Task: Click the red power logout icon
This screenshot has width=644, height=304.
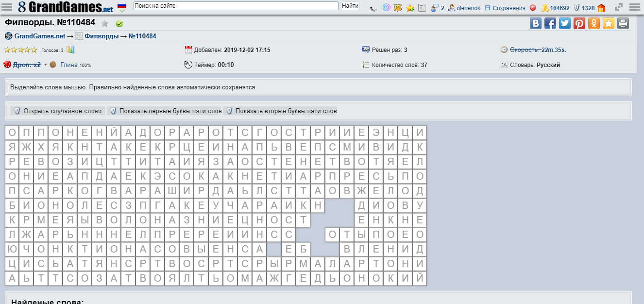Action: tap(533, 8)
